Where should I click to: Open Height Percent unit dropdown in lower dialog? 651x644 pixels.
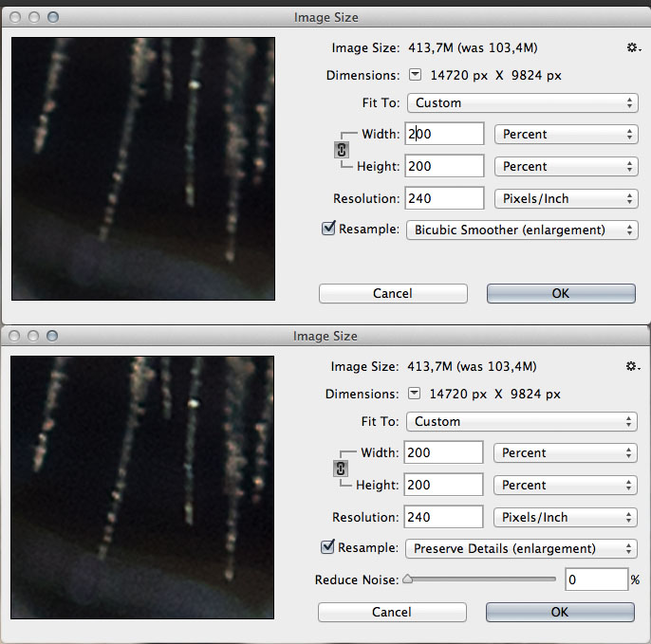click(566, 485)
